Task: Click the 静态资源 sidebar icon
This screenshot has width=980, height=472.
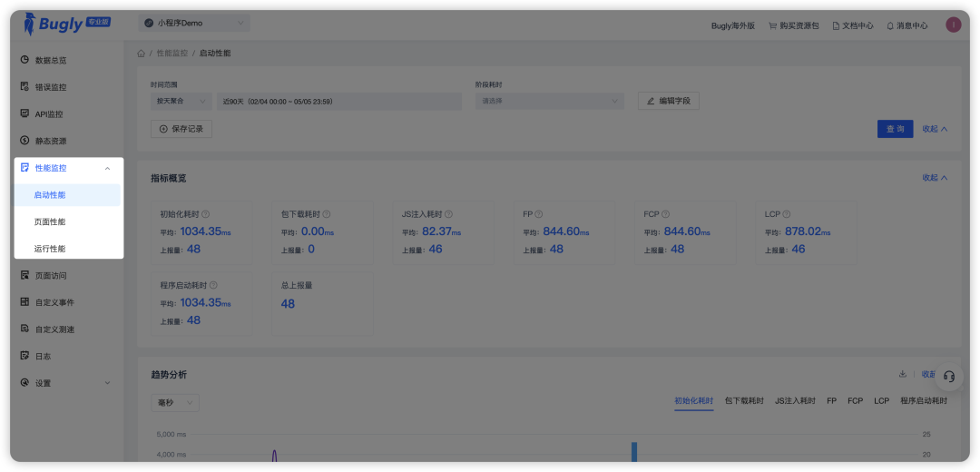Action: tap(25, 141)
